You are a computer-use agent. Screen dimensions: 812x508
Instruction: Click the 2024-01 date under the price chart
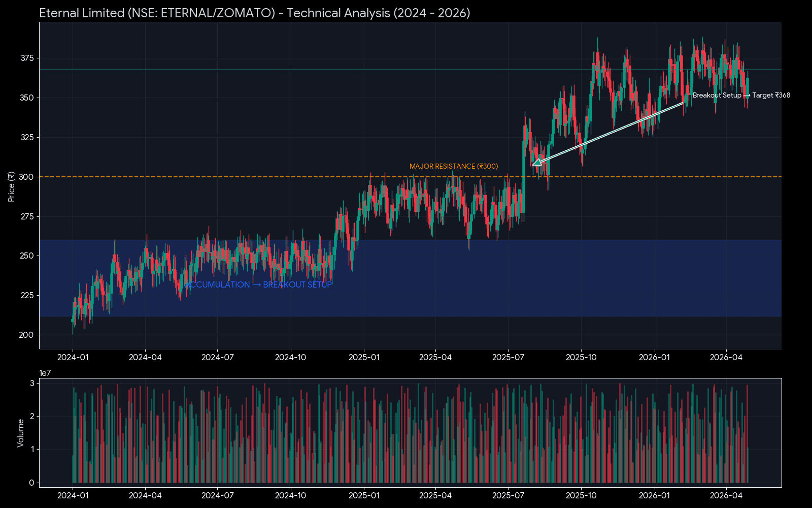(x=73, y=358)
